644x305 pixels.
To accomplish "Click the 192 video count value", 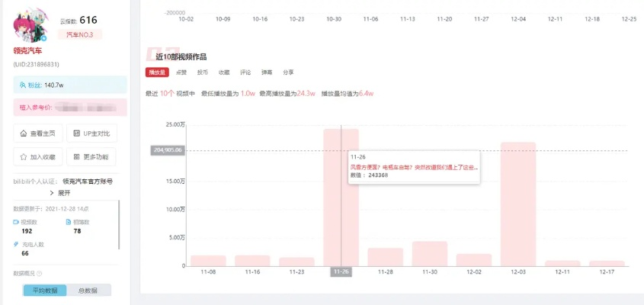I will click(x=27, y=231).
